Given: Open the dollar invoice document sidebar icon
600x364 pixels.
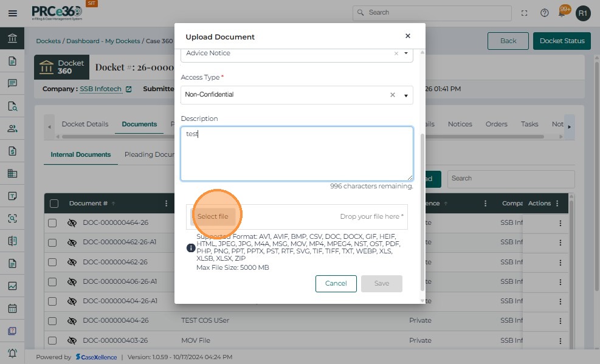Looking at the screenshot, I should click(x=12, y=151).
